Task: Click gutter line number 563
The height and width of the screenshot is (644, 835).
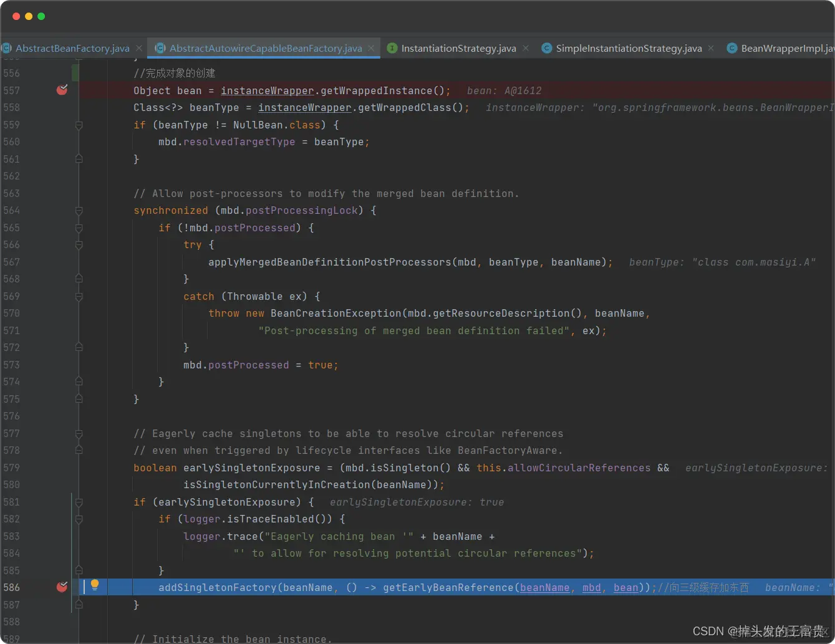Action: pos(11,193)
